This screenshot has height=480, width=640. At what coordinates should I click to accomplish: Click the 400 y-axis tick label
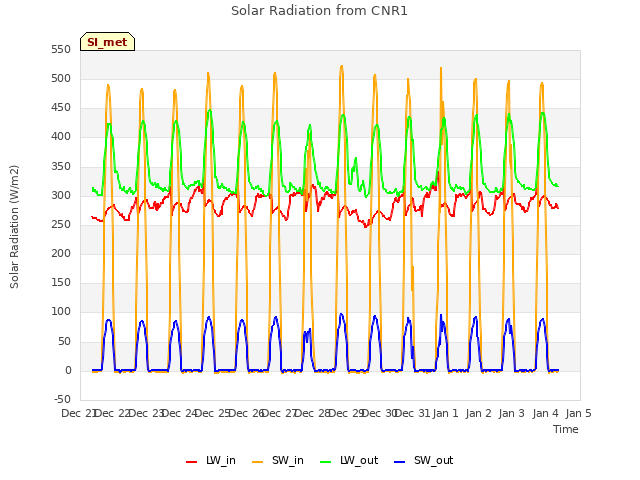coord(61,137)
